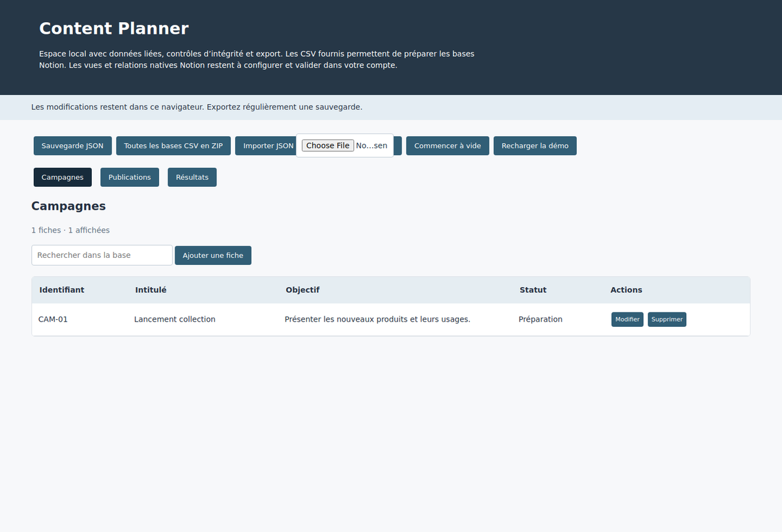Click the Commencer à vide button
The image size is (782, 532).
click(x=448, y=146)
